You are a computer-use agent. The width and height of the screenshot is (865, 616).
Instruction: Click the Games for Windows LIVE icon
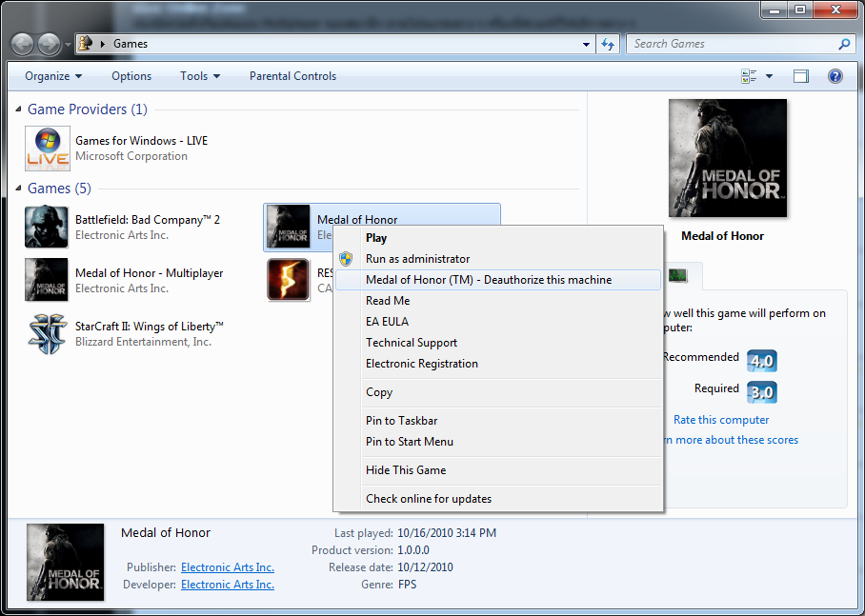click(46, 149)
